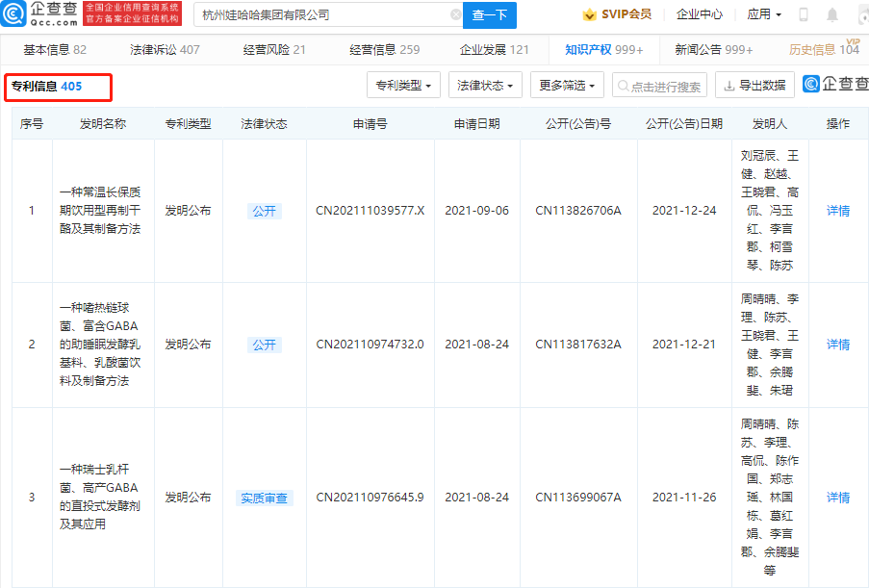This screenshot has width=869, height=588.
Task: Click the 申请号 column header
Action: 371,123
